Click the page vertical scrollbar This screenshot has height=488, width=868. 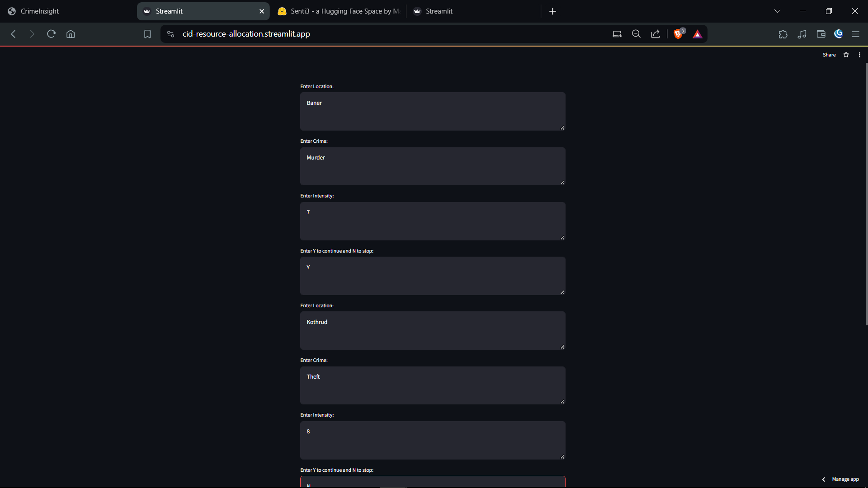click(x=866, y=194)
